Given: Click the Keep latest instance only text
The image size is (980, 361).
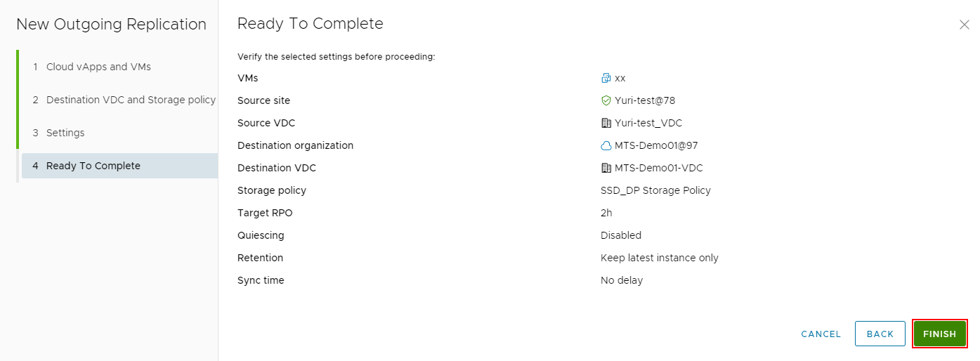Looking at the screenshot, I should click(x=659, y=258).
